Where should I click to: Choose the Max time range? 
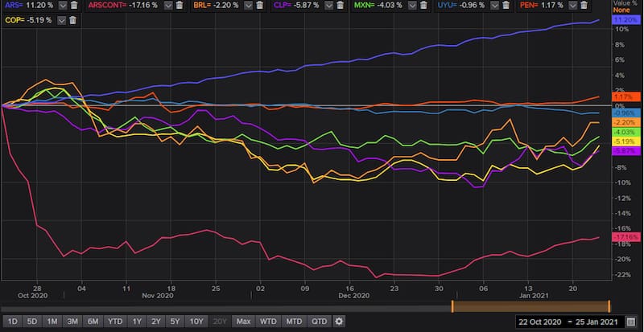tap(243, 322)
